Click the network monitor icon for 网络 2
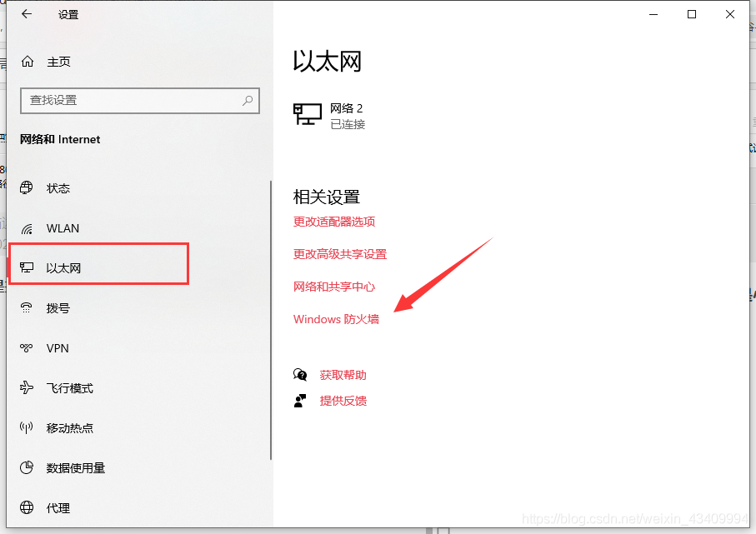This screenshot has height=534, width=756. [x=307, y=114]
